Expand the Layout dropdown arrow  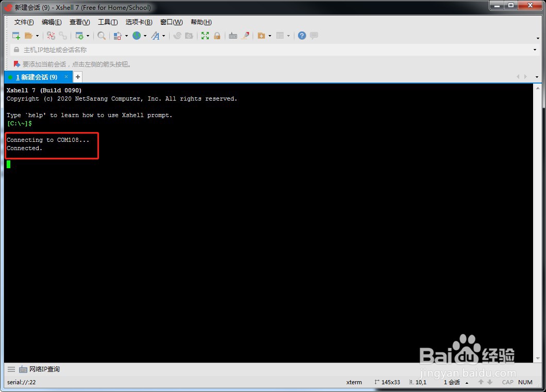point(288,36)
